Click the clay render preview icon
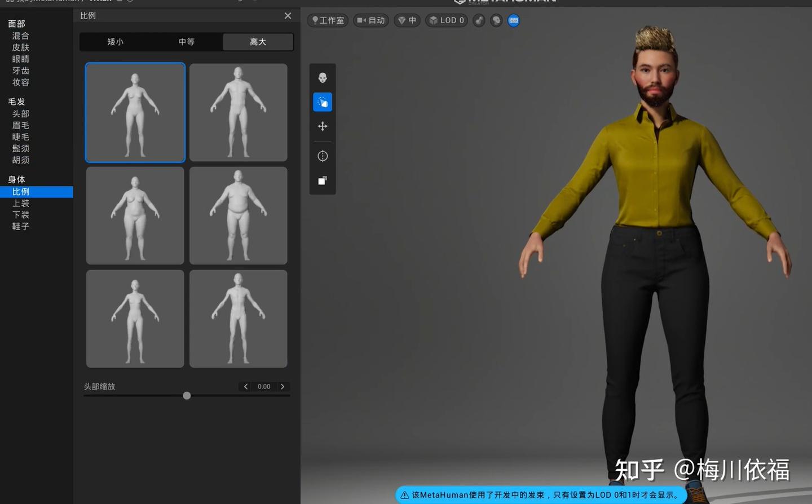The height and width of the screenshot is (504, 812). (322, 180)
